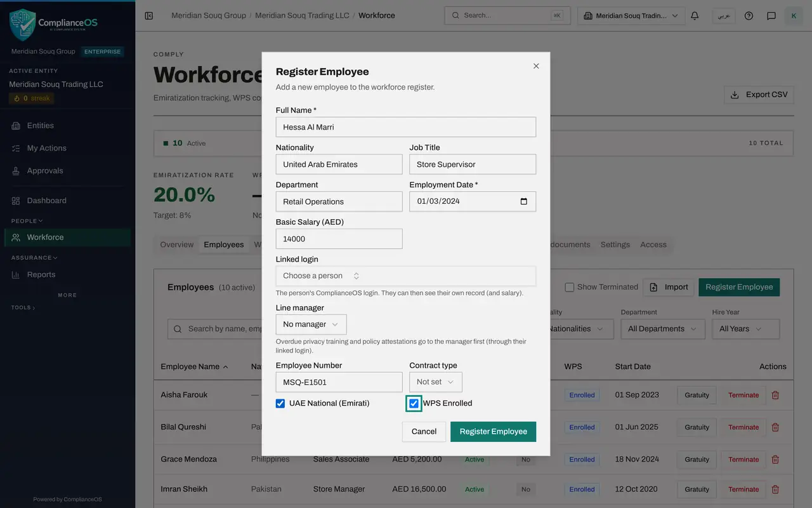
Task: Click the K user avatar
Action: 794,16
